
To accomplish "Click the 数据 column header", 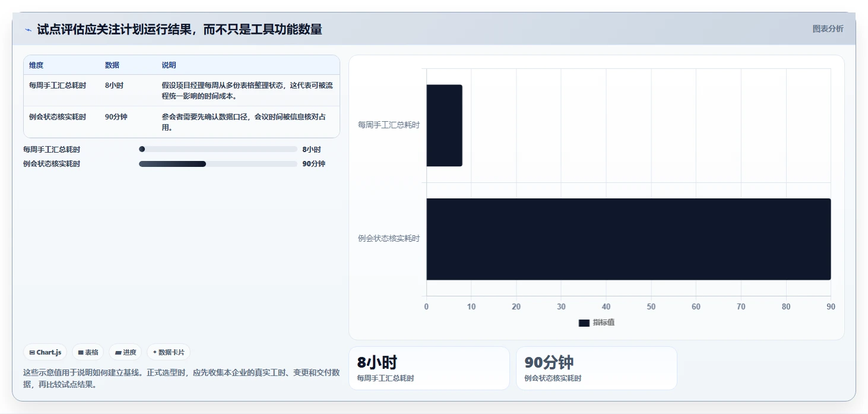I will click(x=112, y=65).
